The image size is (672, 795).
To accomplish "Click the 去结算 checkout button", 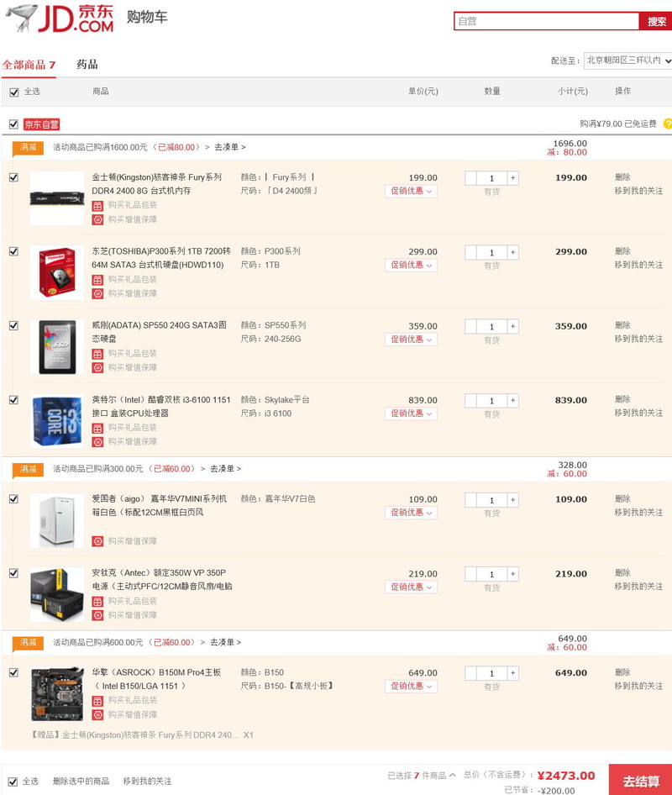I will pyautogui.click(x=641, y=781).
